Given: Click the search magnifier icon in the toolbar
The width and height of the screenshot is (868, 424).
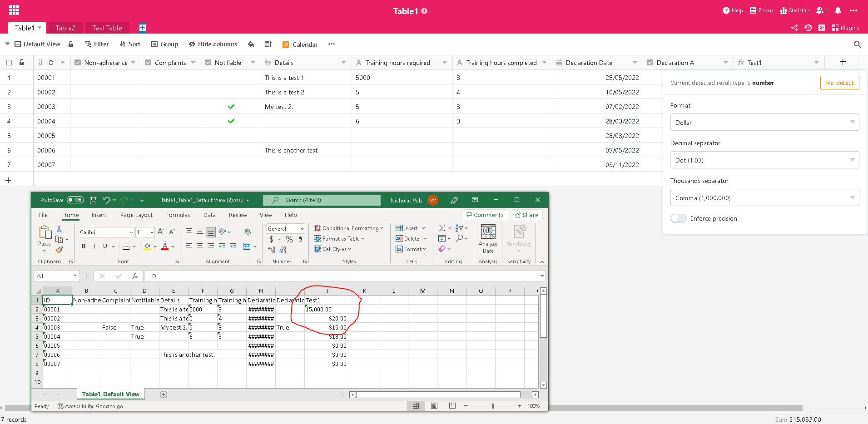Looking at the screenshot, I should click(857, 44).
